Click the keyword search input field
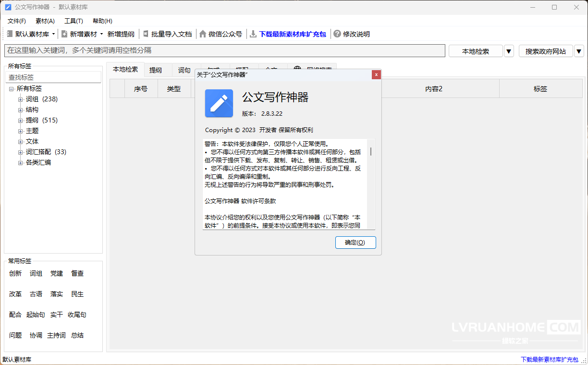 tap(225, 50)
